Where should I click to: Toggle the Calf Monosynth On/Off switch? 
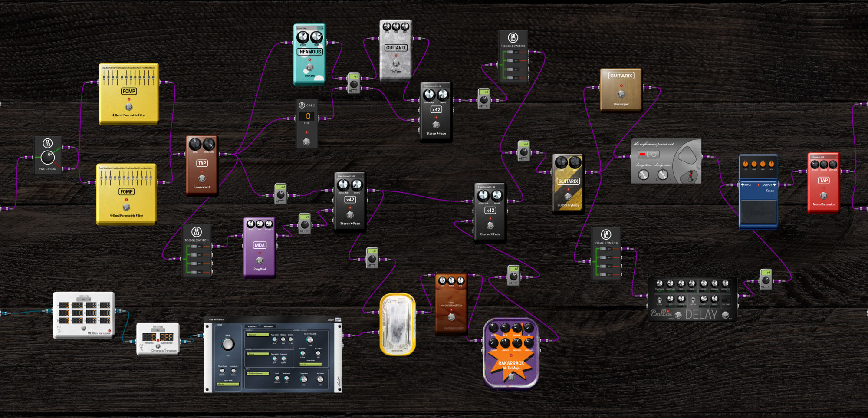(x=338, y=320)
